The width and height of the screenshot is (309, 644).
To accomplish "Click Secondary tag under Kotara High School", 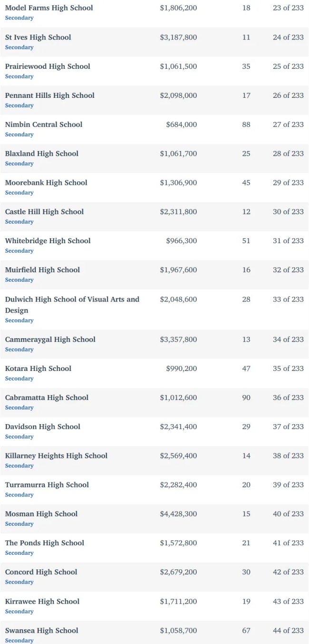I will pyautogui.click(x=19, y=379).
